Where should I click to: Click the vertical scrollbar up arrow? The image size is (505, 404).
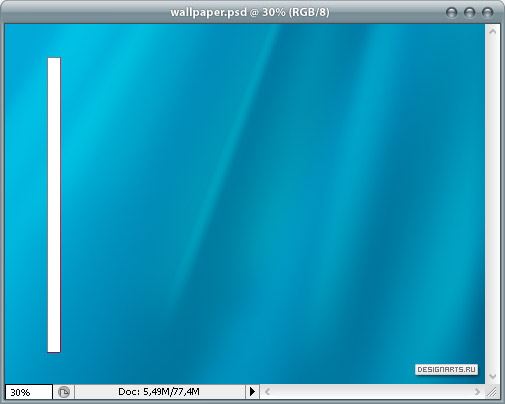point(493,32)
